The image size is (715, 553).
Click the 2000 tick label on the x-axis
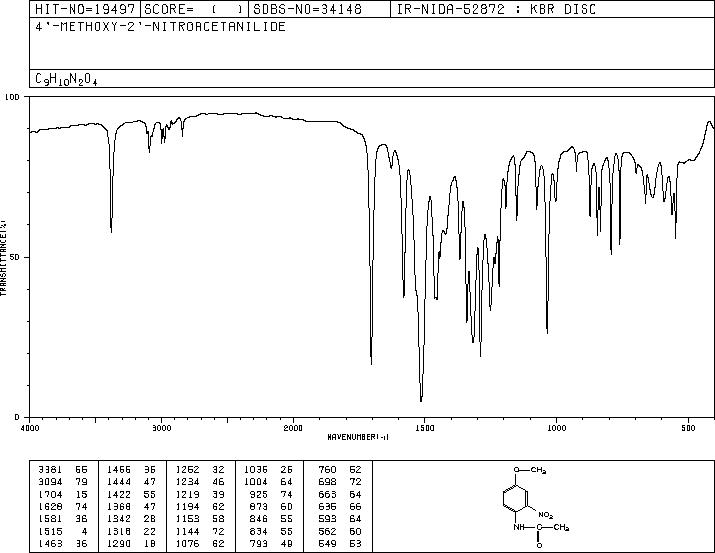point(293,428)
